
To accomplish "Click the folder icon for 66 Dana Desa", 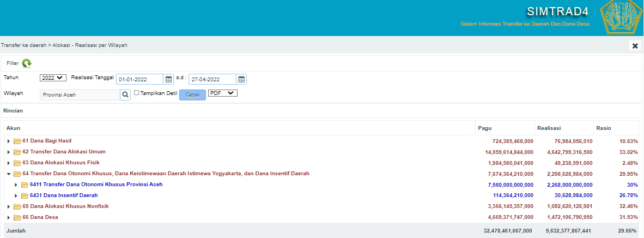I will (17, 218).
